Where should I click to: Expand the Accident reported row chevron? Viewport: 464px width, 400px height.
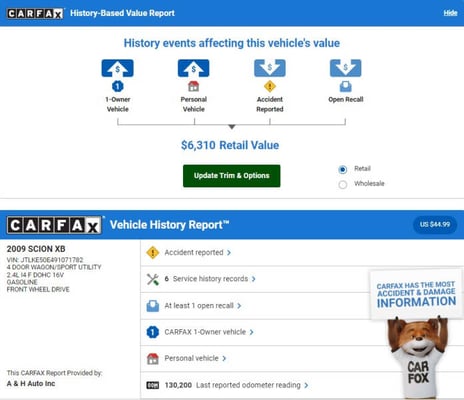click(x=229, y=253)
